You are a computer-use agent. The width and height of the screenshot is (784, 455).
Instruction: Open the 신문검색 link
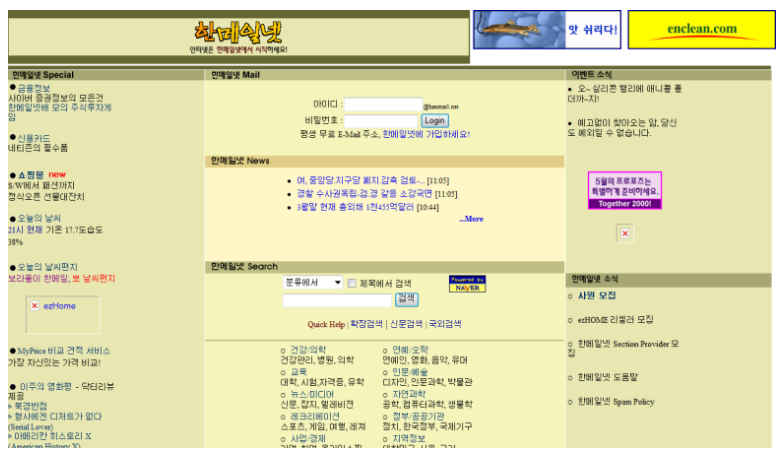point(406,324)
